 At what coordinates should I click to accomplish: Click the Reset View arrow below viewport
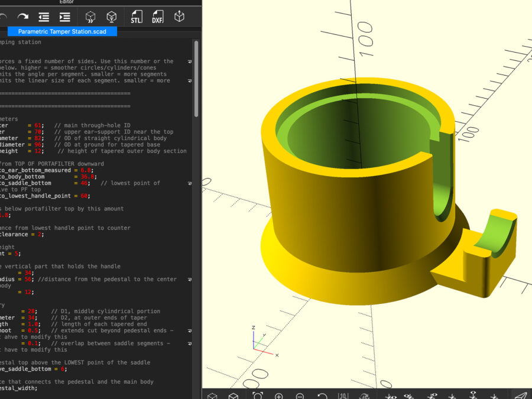pos(322,395)
